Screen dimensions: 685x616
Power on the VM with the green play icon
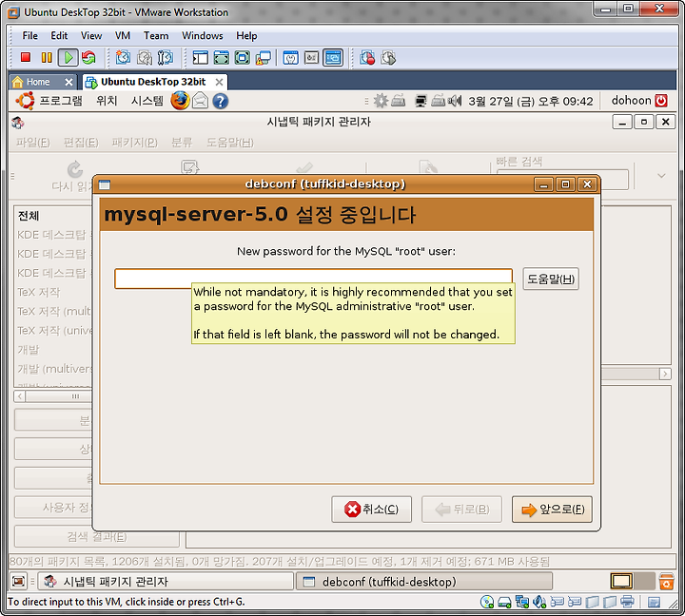[68, 57]
